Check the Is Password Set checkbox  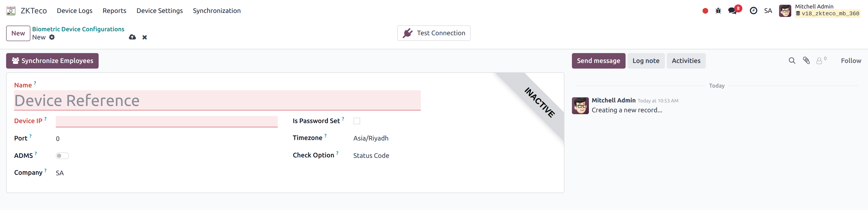click(x=357, y=121)
